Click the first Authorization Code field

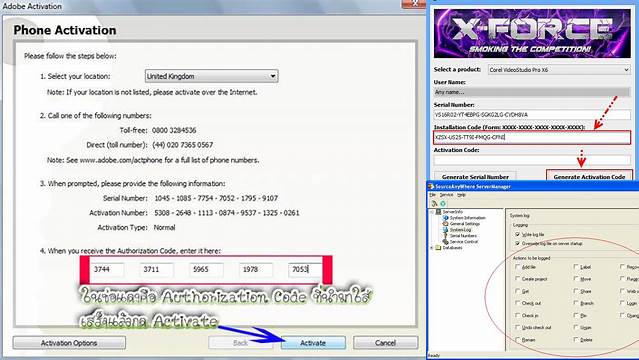tap(107, 269)
